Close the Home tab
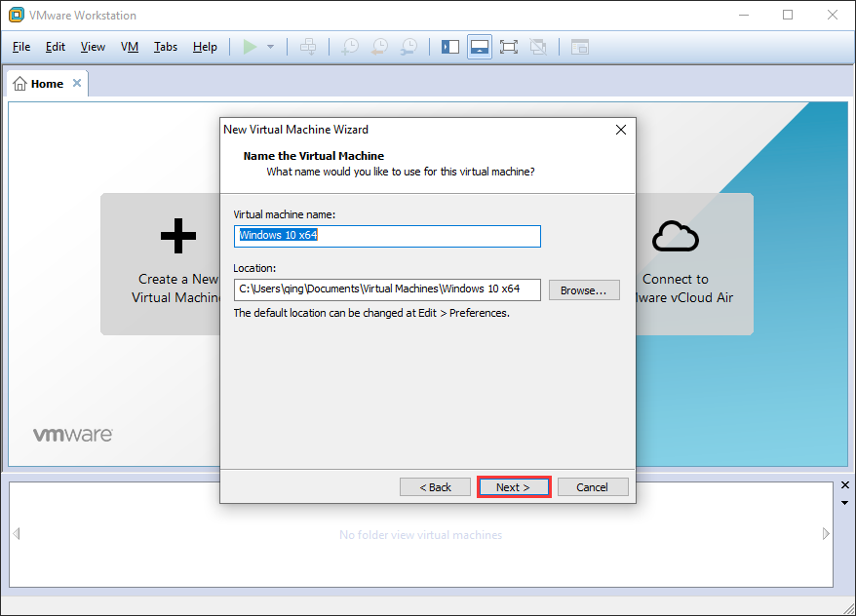Screen dimensions: 856x616 77,83
